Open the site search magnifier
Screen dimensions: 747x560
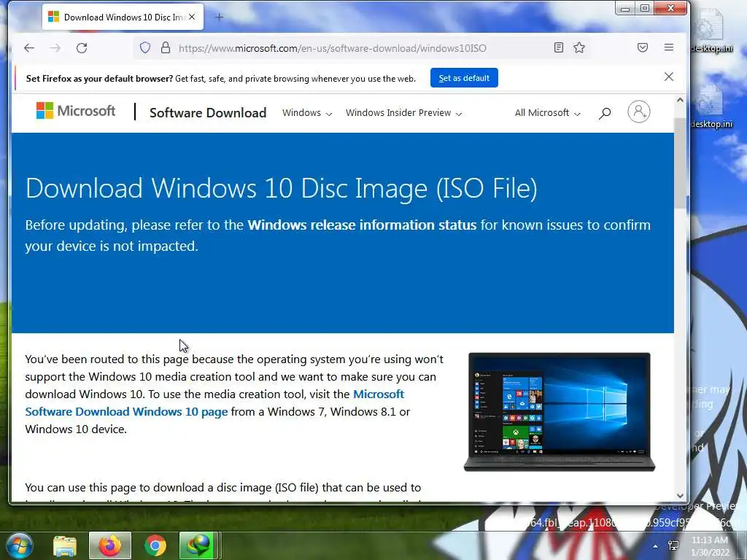pos(605,113)
